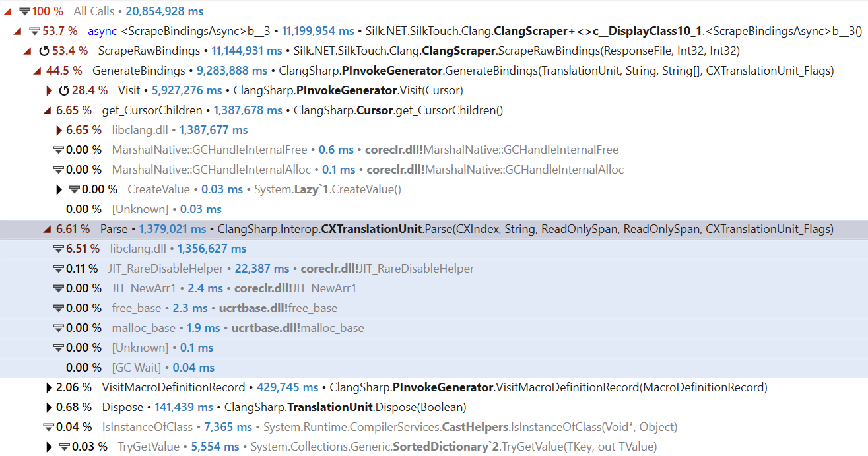Collapse the ScrapeRawBindings node
This screenshot has height=456, width=868.
point(28,51)
